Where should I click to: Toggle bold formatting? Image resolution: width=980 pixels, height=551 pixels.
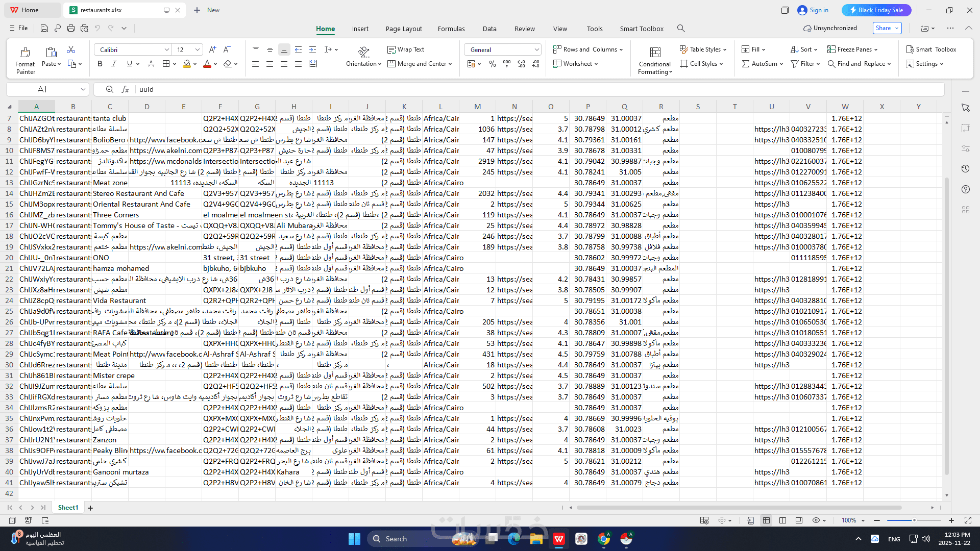[x=100, y=64]
